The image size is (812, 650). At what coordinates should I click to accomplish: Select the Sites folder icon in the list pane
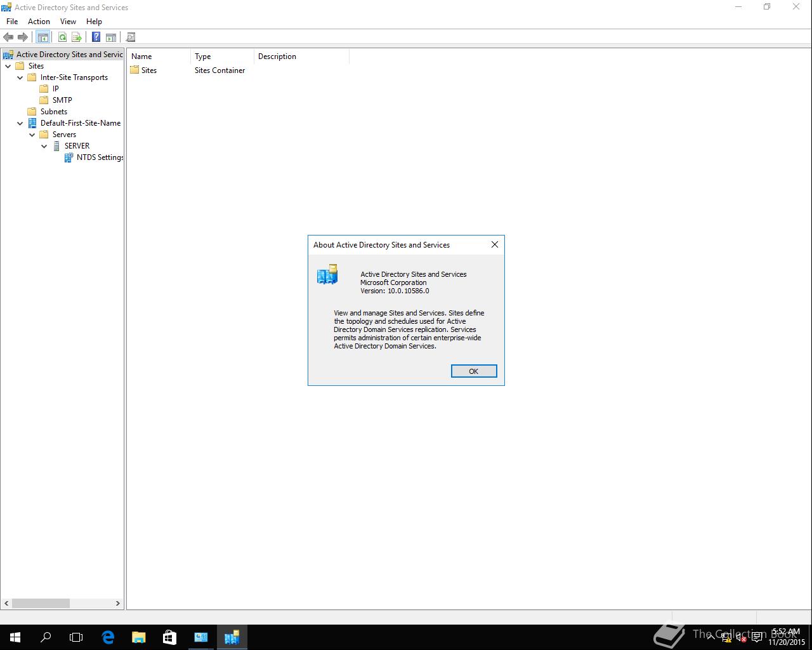(134, 70)
